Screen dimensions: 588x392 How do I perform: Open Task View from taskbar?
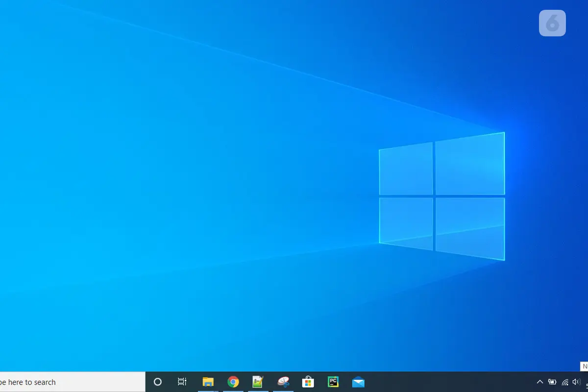[182, 382]
